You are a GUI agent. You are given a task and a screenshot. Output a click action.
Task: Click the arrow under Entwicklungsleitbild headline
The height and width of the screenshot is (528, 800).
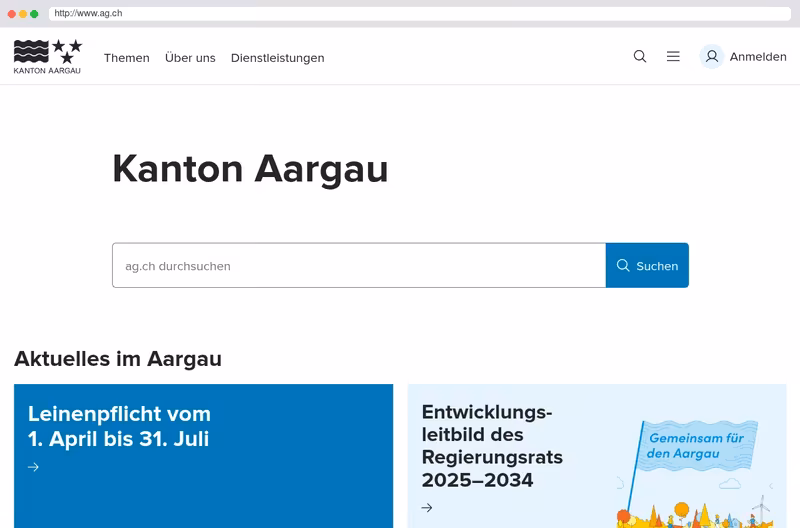tap(427, 508)
